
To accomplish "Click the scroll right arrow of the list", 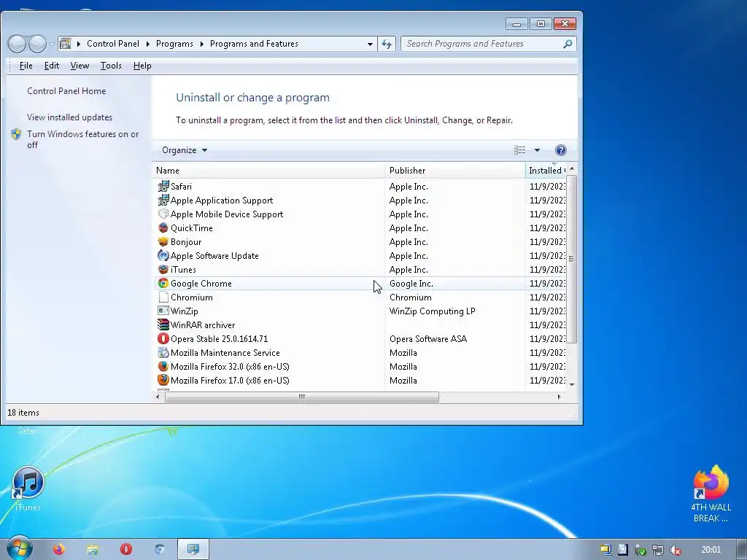I will [559, 397].
